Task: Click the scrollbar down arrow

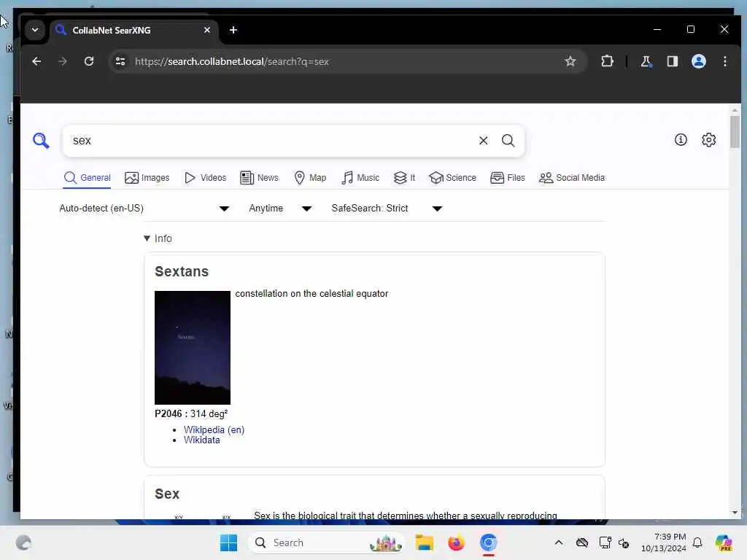Action: 735,513
